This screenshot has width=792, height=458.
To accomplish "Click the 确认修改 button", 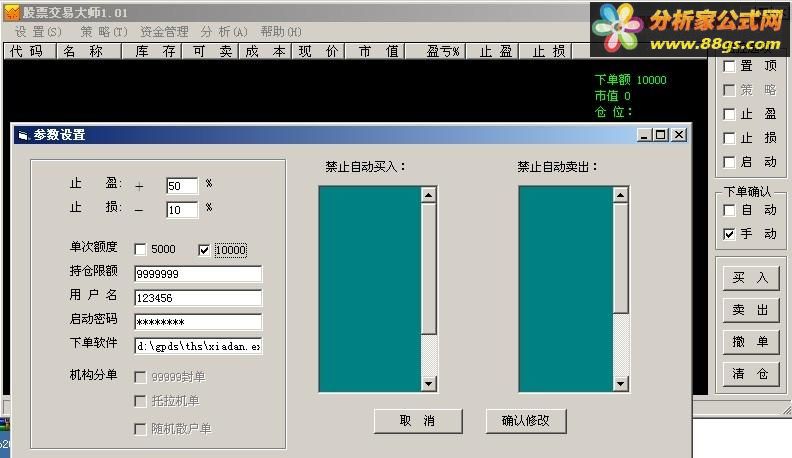I will tap(525, 421).
